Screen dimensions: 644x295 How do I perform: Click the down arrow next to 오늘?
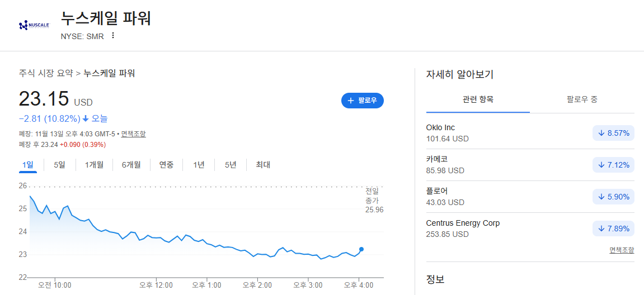(86, 118)
